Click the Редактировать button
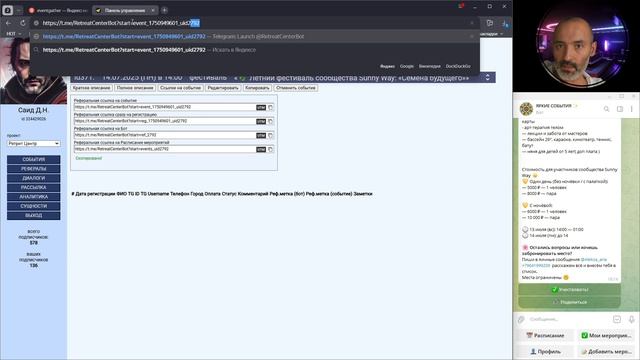The width and height of the screenshot is (640, 360). [223, 88]
